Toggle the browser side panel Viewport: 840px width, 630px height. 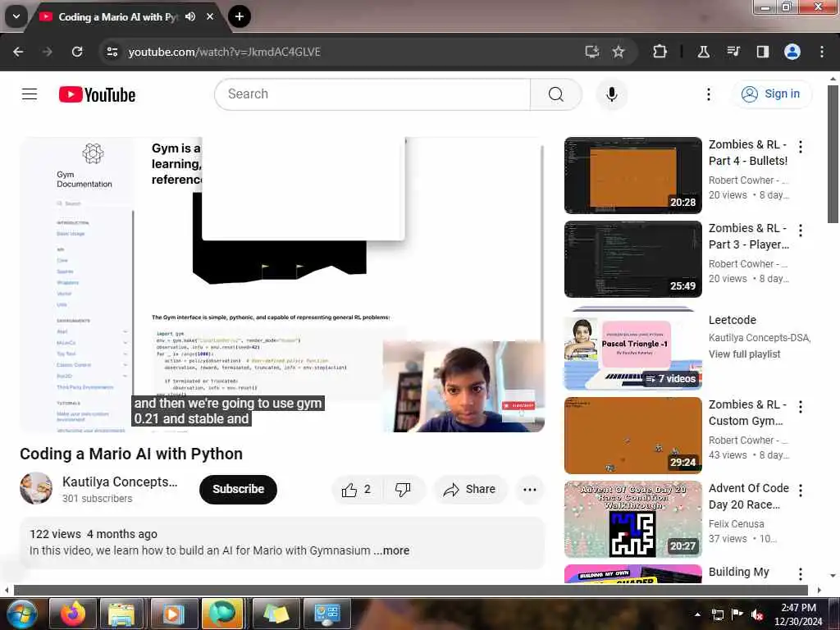pos(762,52)
